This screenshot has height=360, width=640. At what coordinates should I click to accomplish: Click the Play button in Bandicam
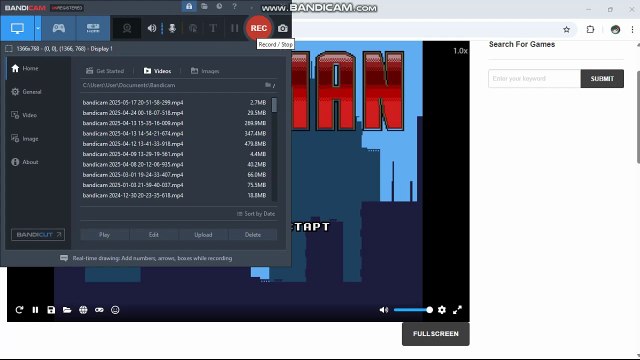pos(104,235)
